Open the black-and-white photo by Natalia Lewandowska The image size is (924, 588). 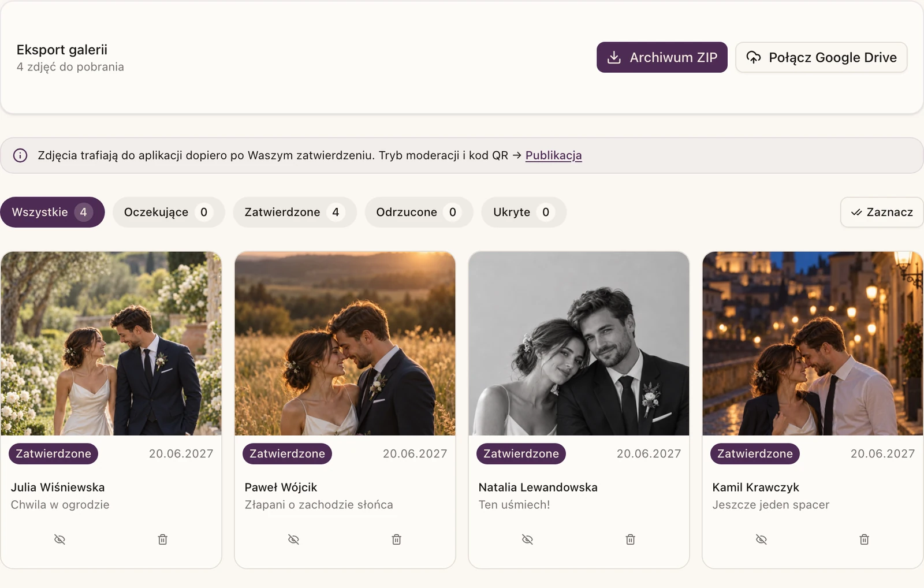(579, 343)
